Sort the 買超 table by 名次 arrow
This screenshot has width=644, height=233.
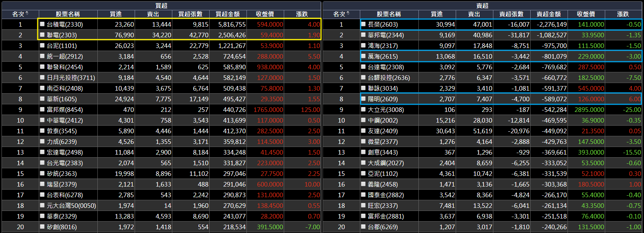27,14
